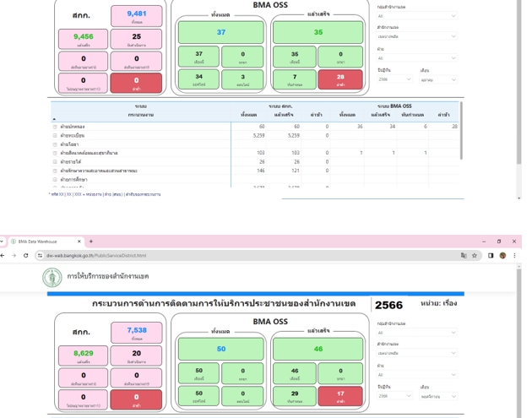Click the translate page icon in address bar
The width and height of the screenshot is (532, 418).
(x=463, y=255)
